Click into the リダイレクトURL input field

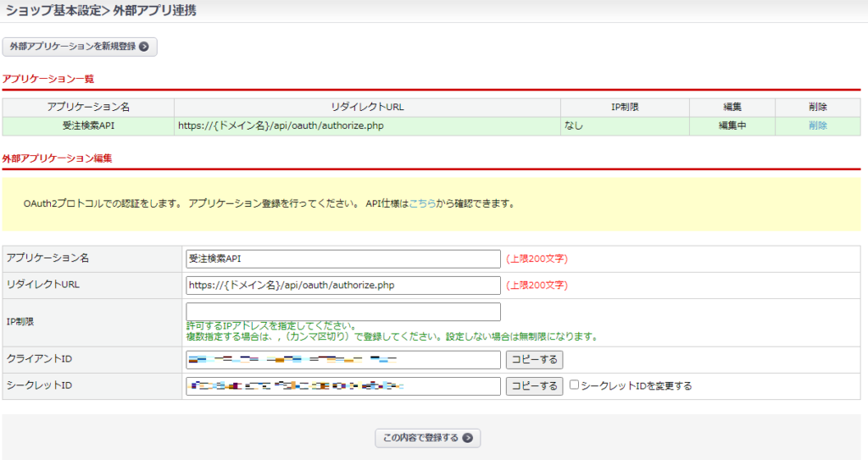point(342,285)
